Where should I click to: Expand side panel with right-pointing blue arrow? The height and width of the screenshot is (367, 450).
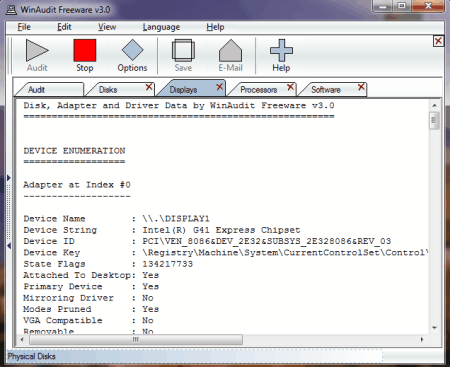point(9,178)
